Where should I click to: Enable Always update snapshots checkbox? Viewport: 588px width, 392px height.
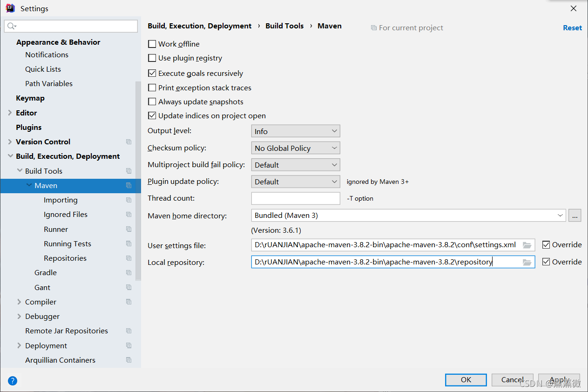click(152, 101)
